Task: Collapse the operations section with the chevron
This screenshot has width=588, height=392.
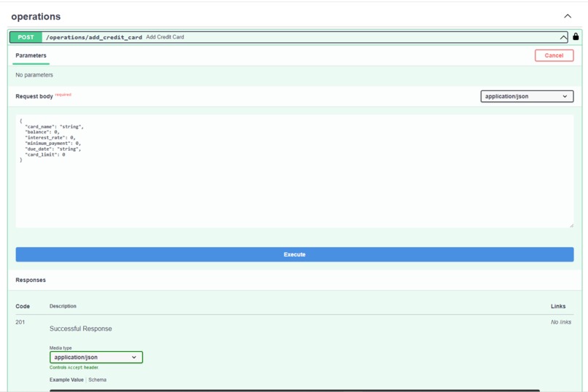Action: point(568,16)
